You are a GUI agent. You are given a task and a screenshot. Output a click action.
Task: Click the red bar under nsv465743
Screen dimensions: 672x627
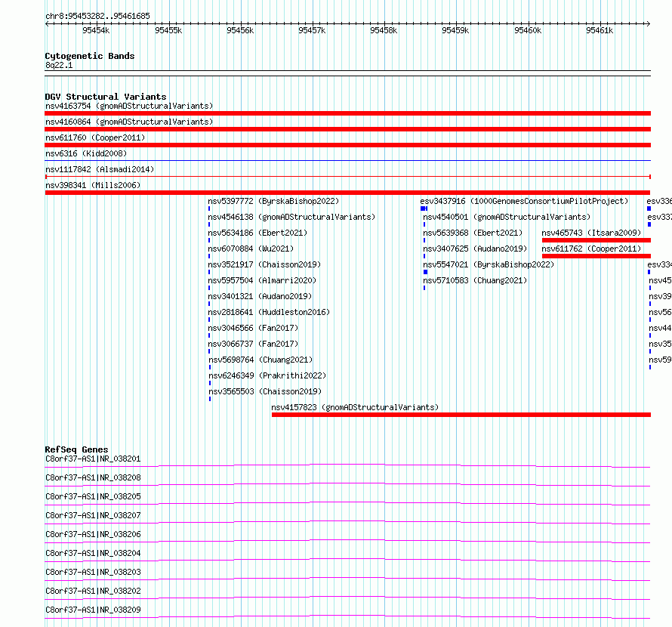tap(596, 240)
